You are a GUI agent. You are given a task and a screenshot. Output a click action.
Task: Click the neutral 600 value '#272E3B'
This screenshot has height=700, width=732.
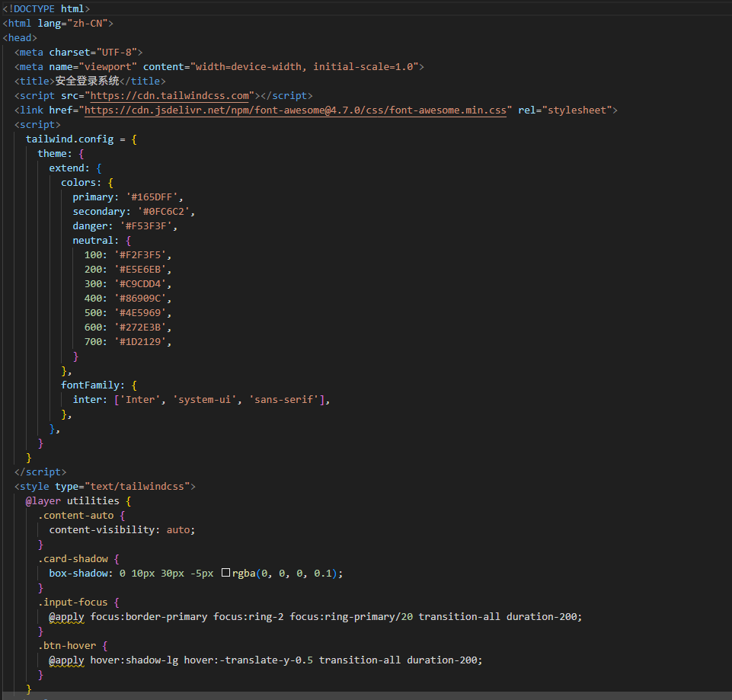[140, 328]
